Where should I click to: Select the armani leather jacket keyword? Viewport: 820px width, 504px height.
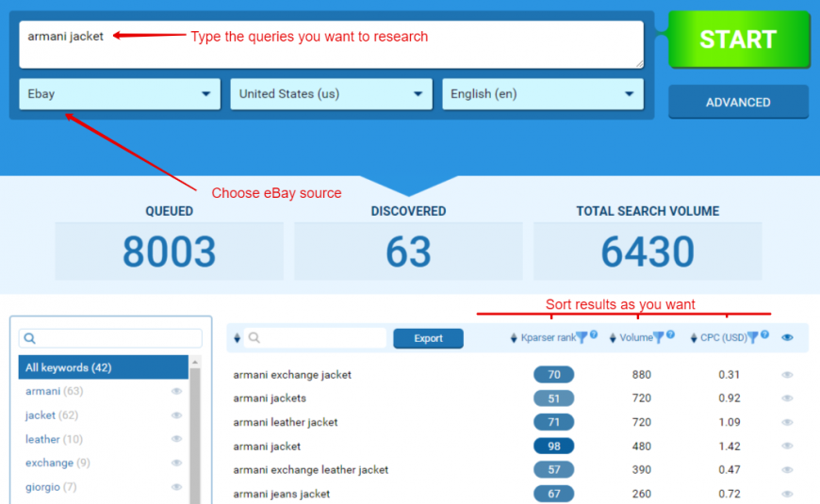click(x=286, y=422)
